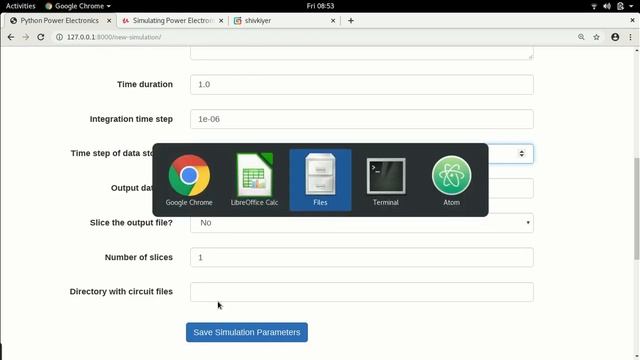Open the Chrome profile account icon
Screen dimensions: 640x360
[x=615, y=37]
